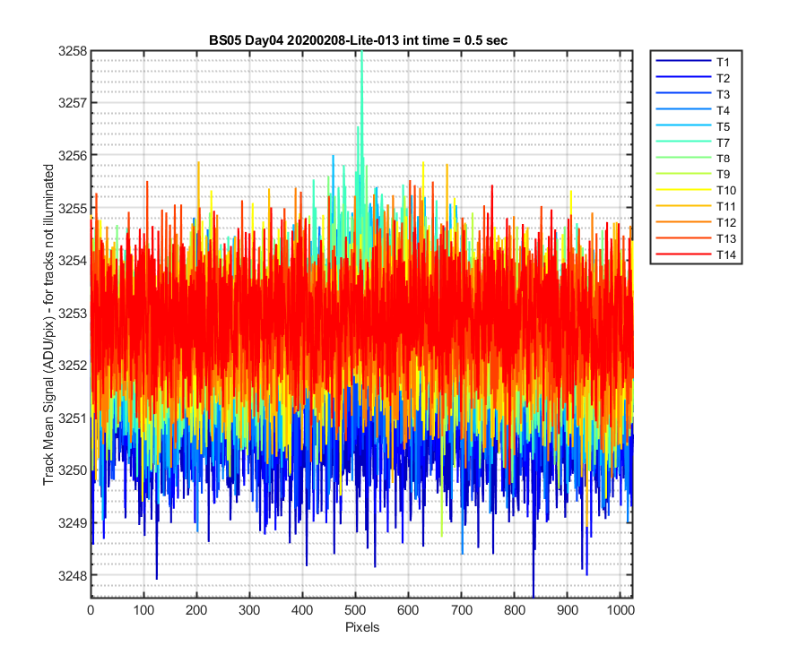807x672 pixels.
Task: Click the T7 turquoise legend line
Action: point(683,142)
